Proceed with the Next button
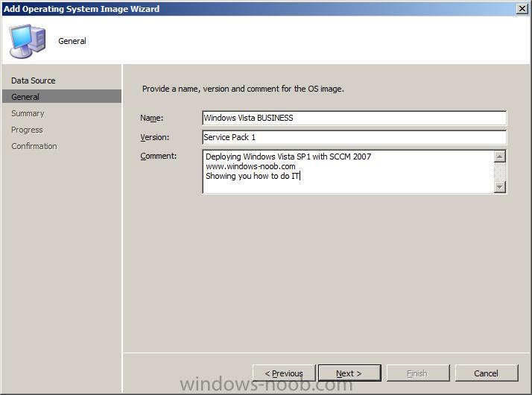The height and width of the screenshot is (395, 532). tap(349, 373)
